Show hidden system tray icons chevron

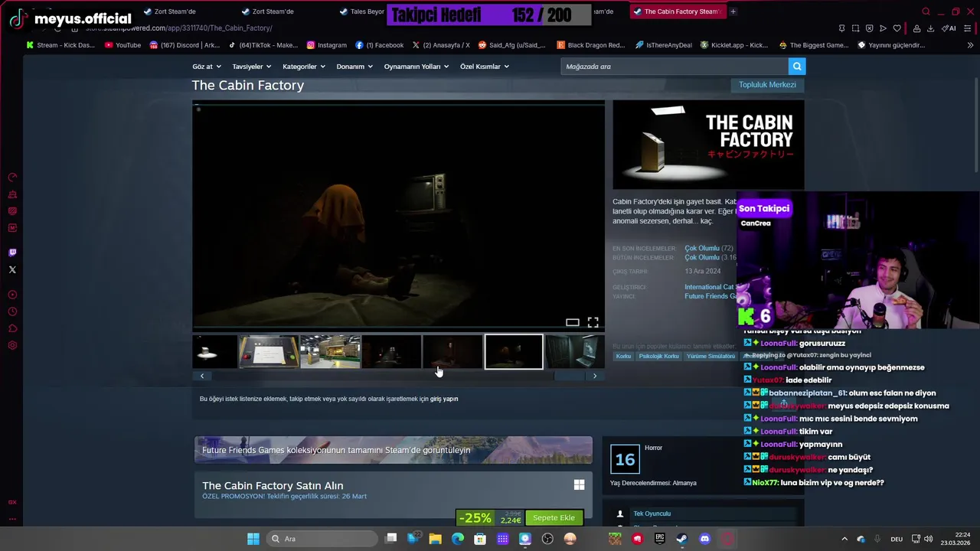coord(844,539)
